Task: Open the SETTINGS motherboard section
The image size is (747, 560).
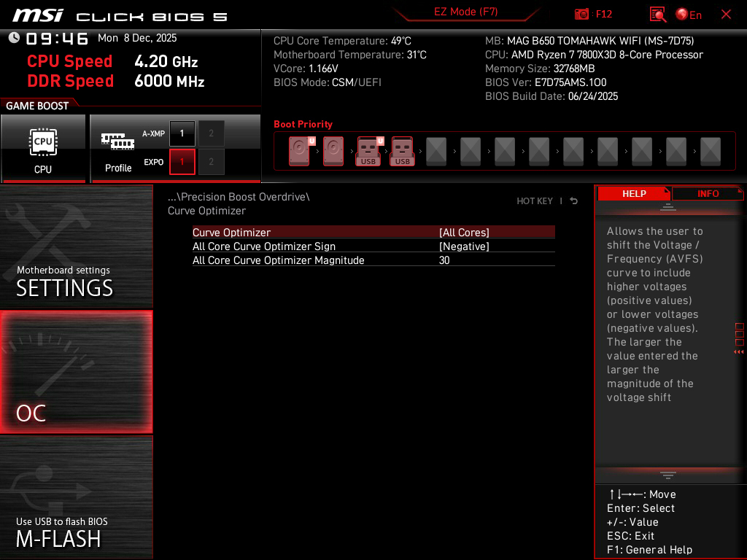Action: pyautogui.click(x=76, y=246)
